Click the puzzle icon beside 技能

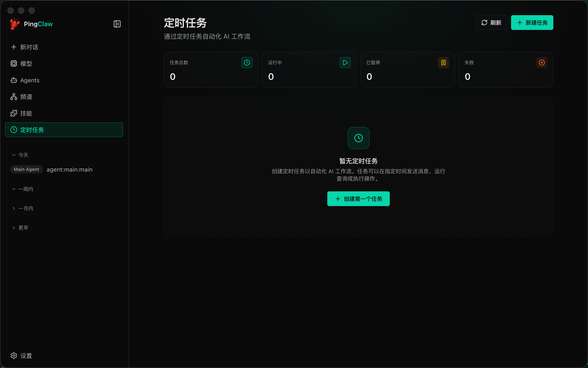[x=14, y=113]
